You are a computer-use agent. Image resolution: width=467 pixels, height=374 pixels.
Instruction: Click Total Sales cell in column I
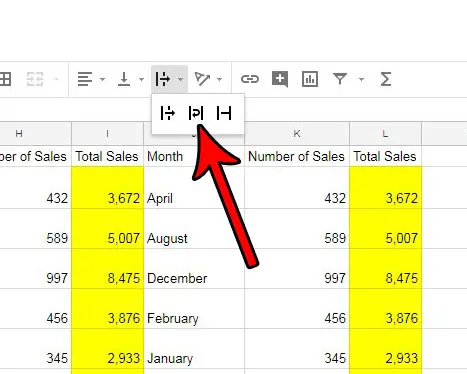click(x=108, y=156)
